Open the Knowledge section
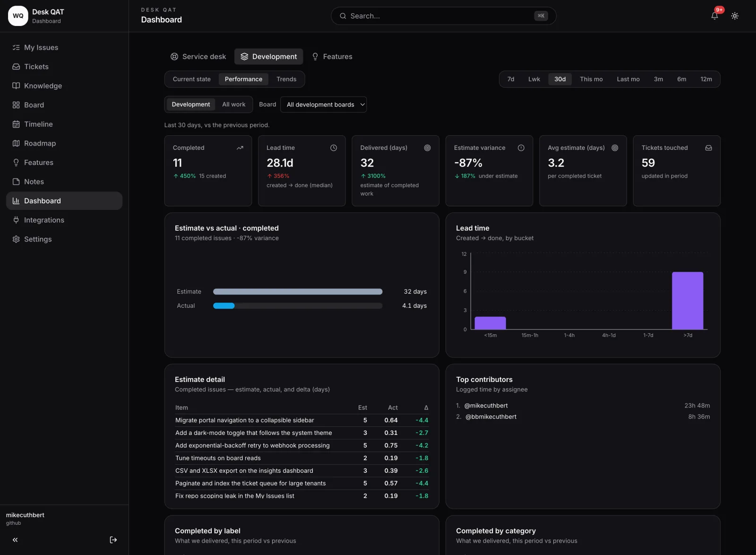Image resolution: width=756 pixels, height=555 pixels. coord(64,86)
